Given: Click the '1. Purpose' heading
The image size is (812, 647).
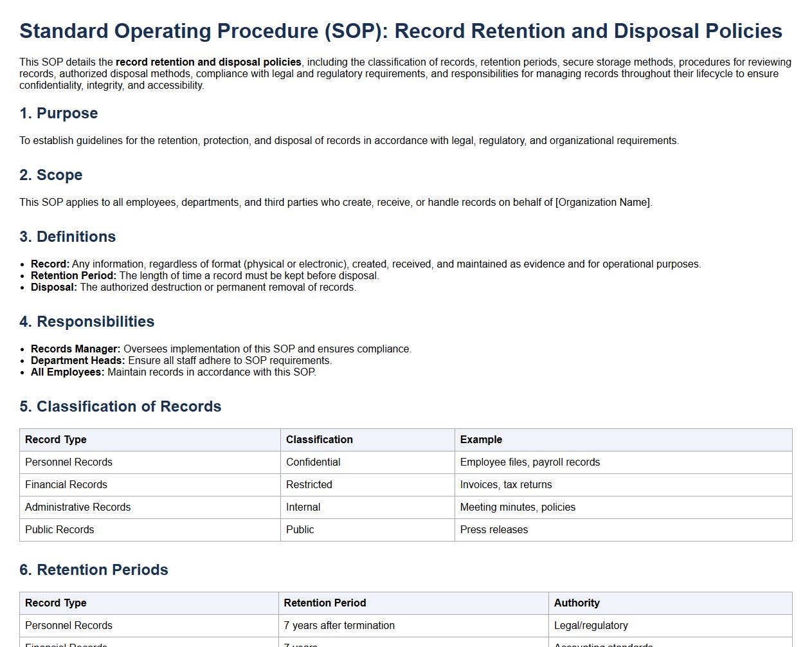Looking at the screenshot, I should (59, 113).
